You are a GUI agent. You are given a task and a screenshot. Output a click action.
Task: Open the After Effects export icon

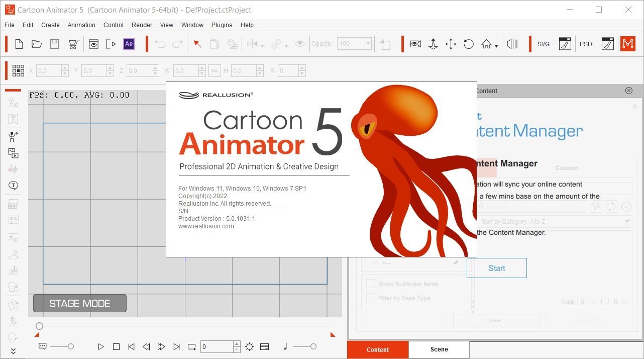pos(129,44)
